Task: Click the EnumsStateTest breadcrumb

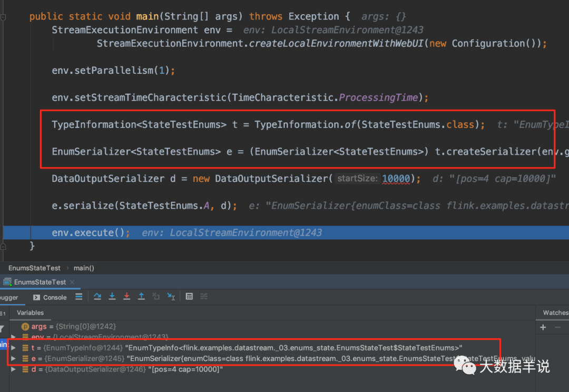Action: tap(34, 268)
